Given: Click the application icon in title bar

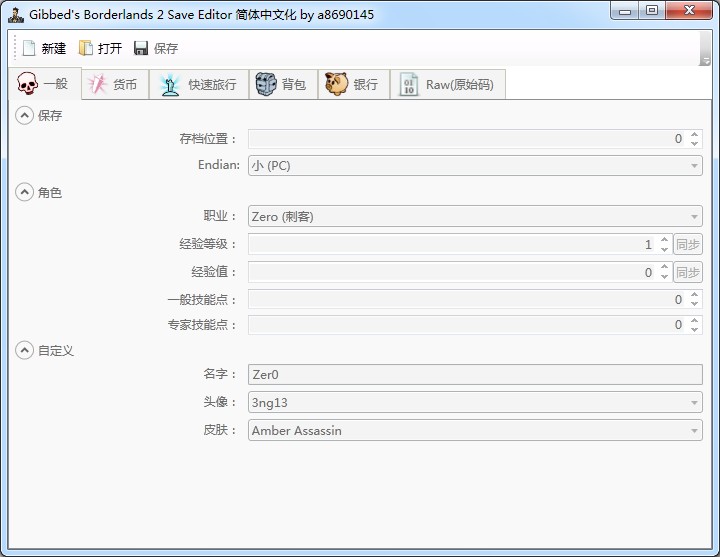Looking at the screenshot, I should pyautogui.click(x=16, y=15).
